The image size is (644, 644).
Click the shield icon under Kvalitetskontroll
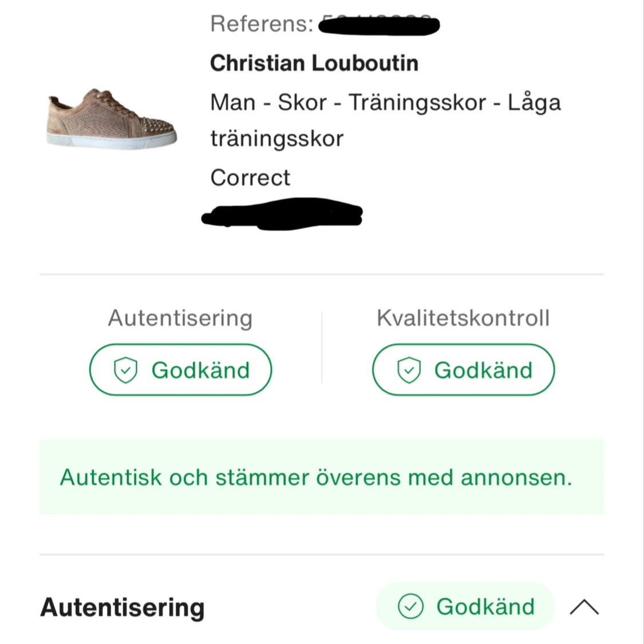click(409, 370)
